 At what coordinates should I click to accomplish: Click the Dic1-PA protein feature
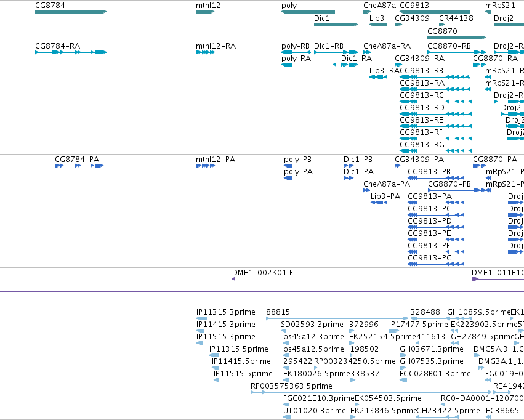click(349, 178)
